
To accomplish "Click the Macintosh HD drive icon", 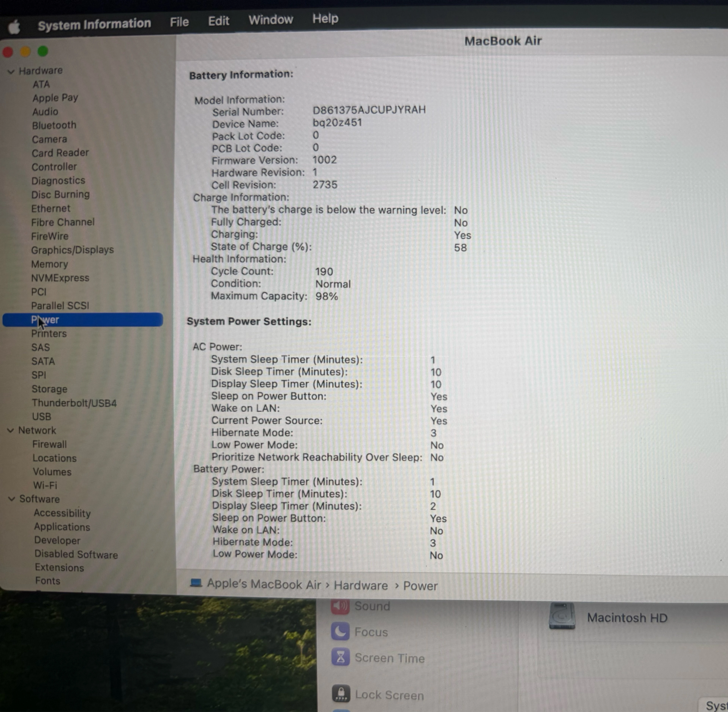I will pos(562,615).
